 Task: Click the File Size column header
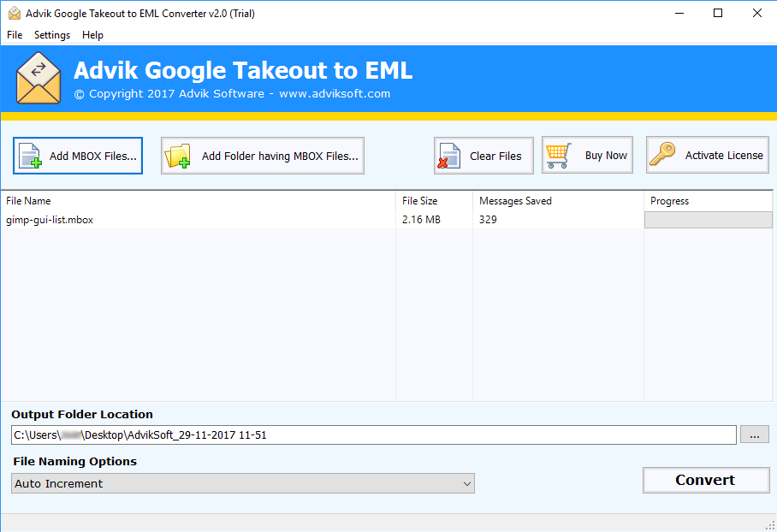(435, 201)
